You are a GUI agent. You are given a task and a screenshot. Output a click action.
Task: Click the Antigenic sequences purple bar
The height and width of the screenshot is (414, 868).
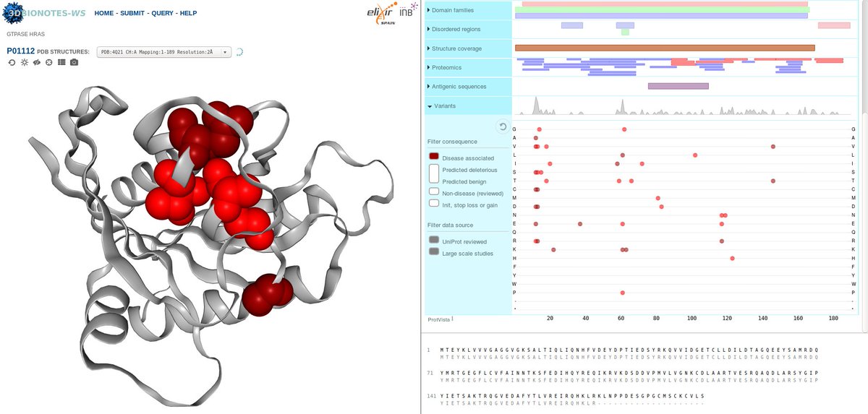click(678, 86)
